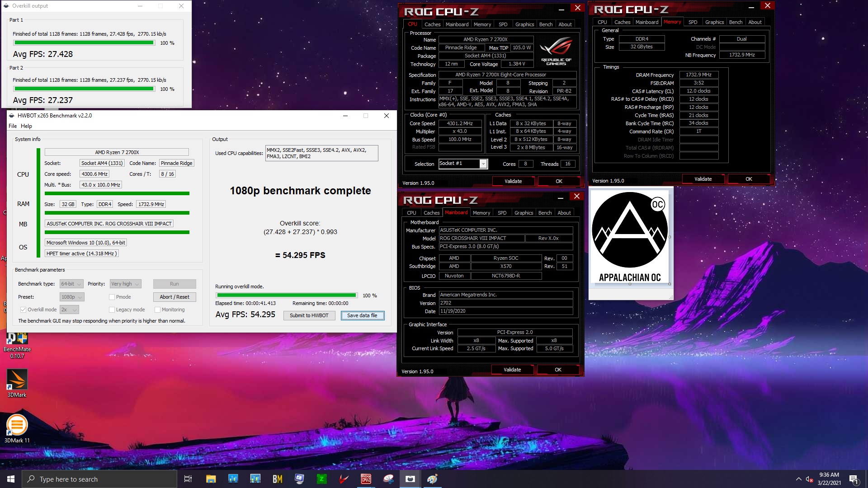Viewport: 868px width, 488px height.
Task: Switch to Graphics tab in Mainboard CPU-Z window
Action: tap(524, 213)
